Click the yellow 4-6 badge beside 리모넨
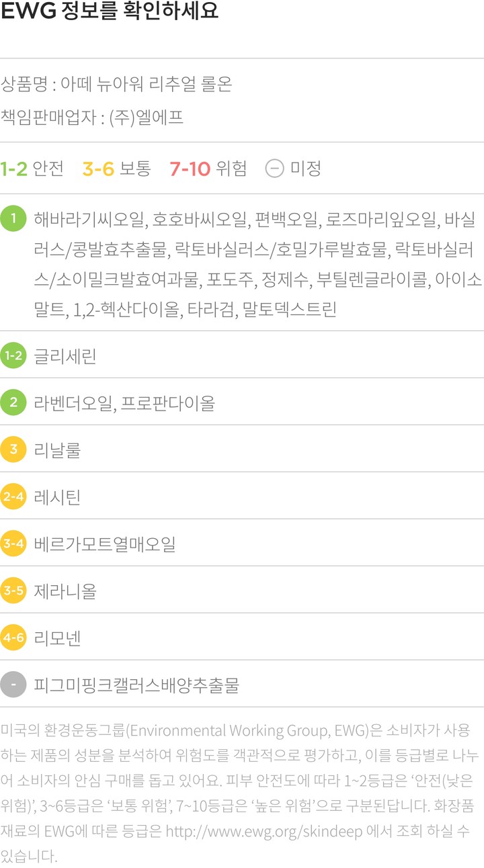This screenshot has width=484, height=868. [13, 638]
